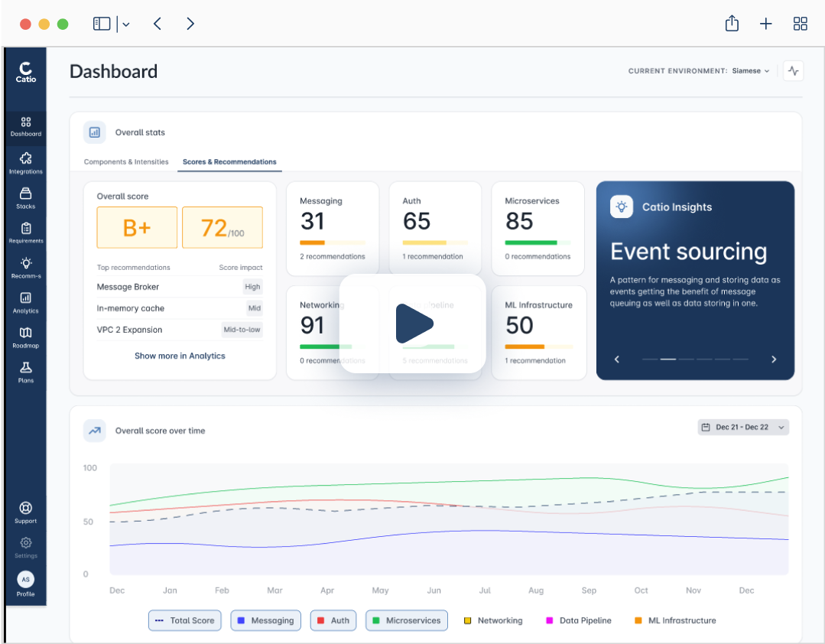Play the dashboard preview video

413,324
